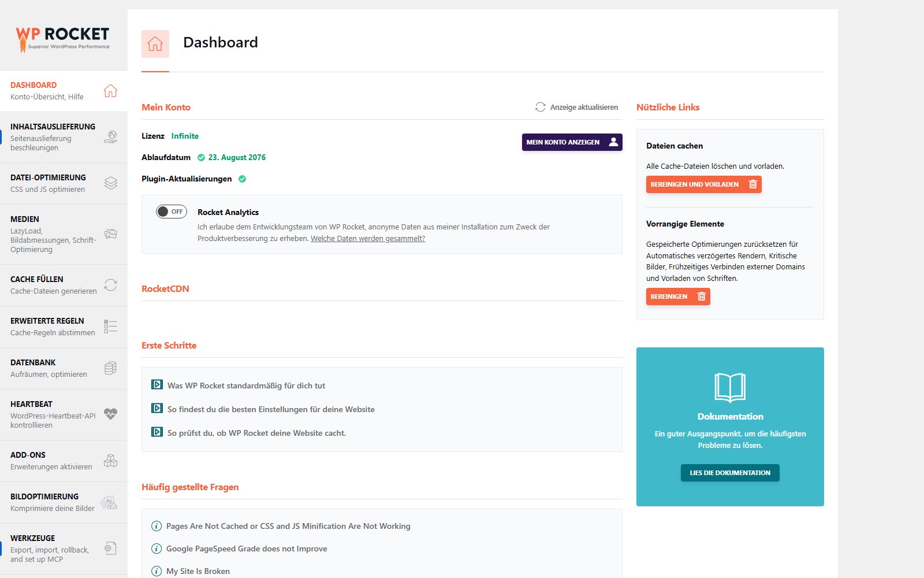Click the Erweiterte Regeln list icon
This screenshot has width=924, height=578.
point(110,327)
